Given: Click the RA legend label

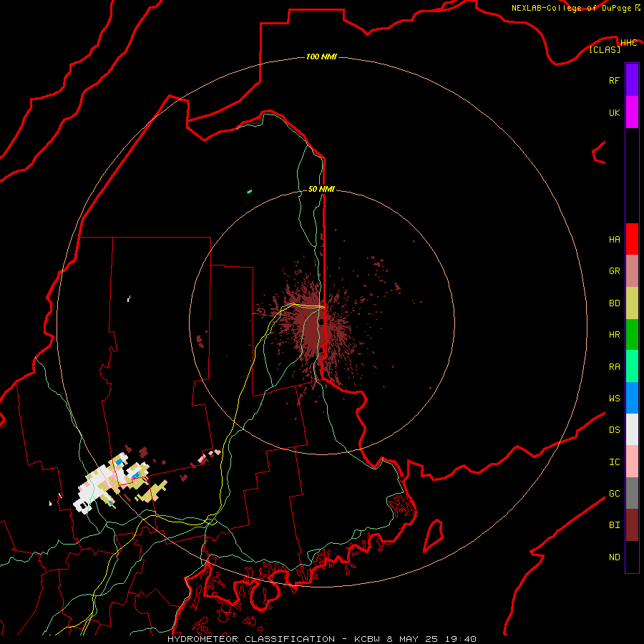Looking at the screenshot, I should [x=614, y=367].
